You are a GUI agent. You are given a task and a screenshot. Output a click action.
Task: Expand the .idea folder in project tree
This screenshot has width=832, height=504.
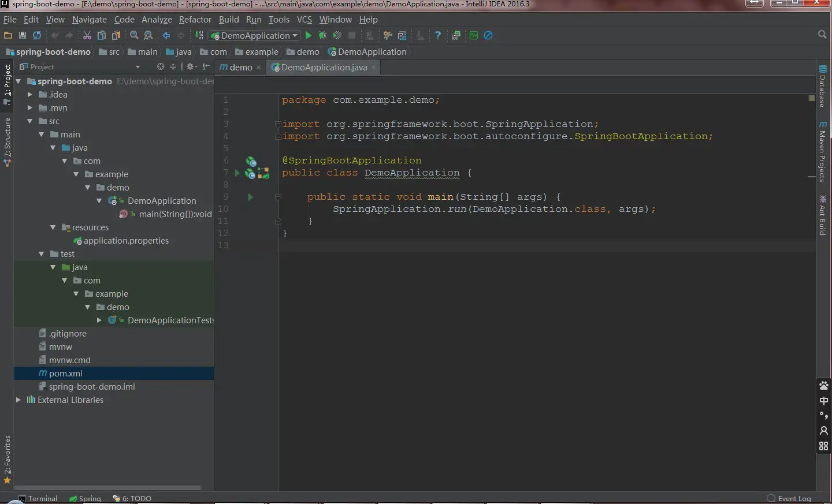pos(30,95)
